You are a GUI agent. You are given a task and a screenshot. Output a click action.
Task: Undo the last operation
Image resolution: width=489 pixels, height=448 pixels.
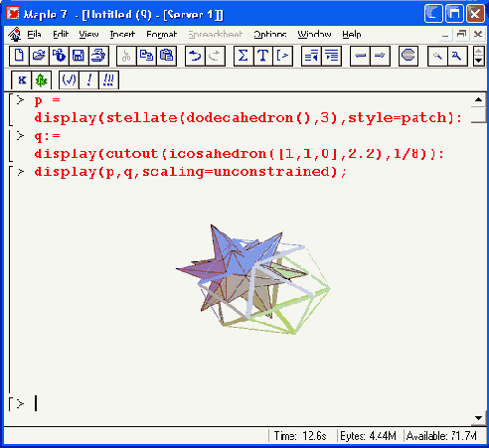(195, 56)
